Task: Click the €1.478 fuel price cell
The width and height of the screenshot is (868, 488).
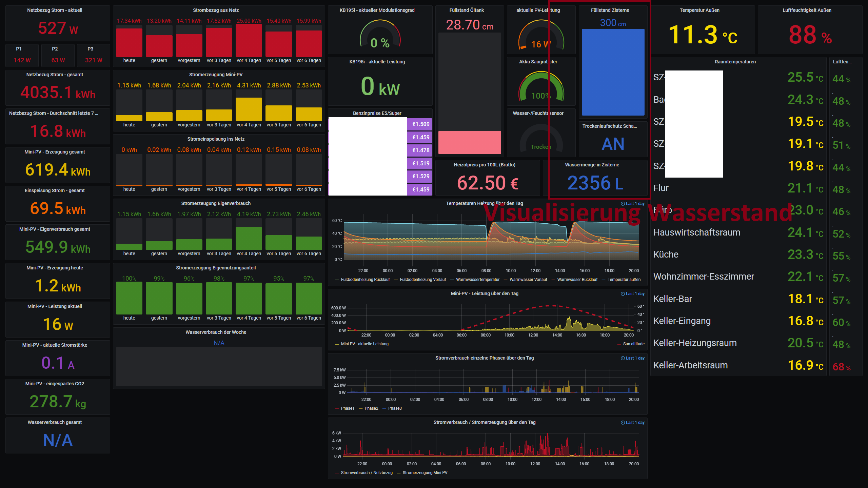Action: [420, 150]
